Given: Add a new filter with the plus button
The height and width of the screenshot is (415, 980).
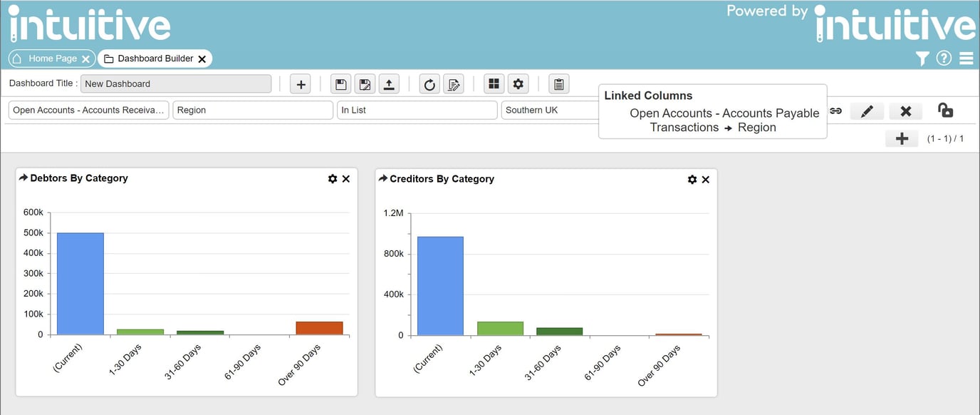Looking at the screenshot, I should [902, 138].
